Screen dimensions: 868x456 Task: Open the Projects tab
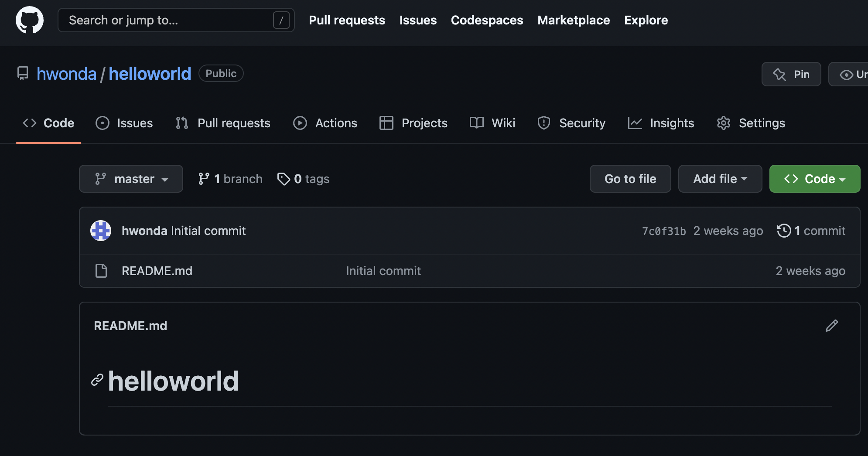(x=413, y=123)
